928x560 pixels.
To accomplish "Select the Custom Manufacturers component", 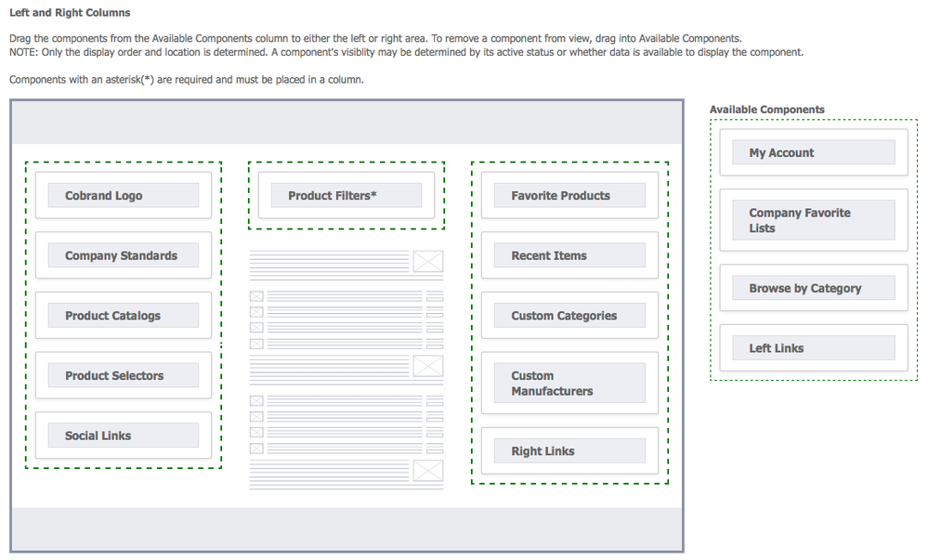I will 569,384.
